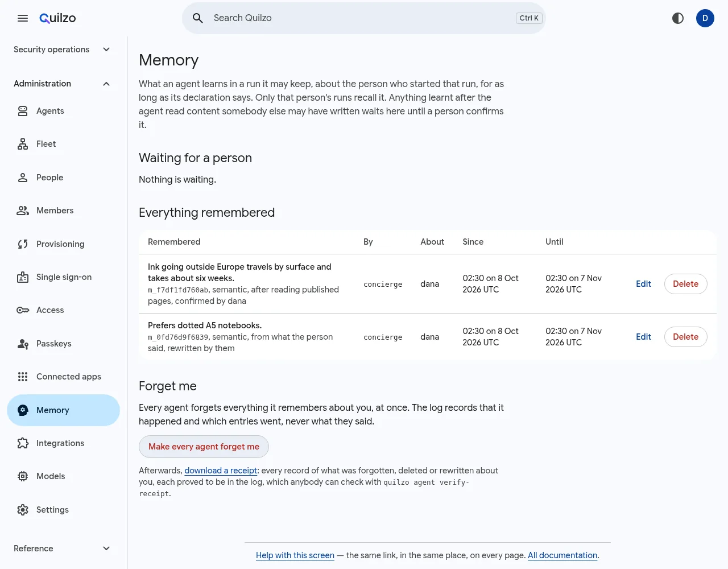
Task: Open Help with this screen link
Action: [295, 555]
